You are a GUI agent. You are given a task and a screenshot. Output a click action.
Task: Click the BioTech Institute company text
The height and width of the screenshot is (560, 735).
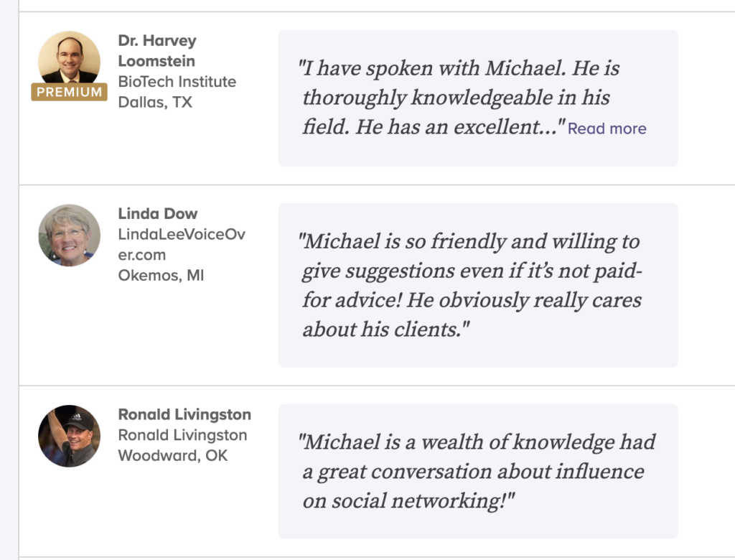pos(177,82)
